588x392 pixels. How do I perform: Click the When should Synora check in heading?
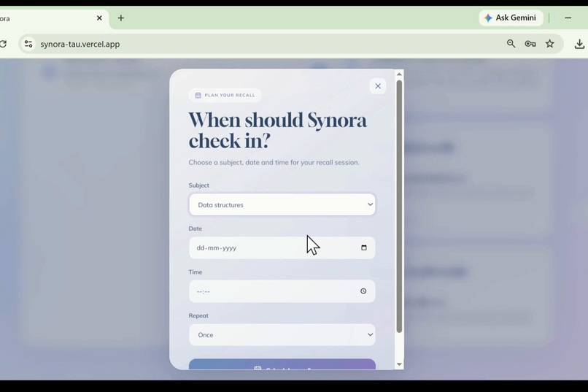[277, 131]
